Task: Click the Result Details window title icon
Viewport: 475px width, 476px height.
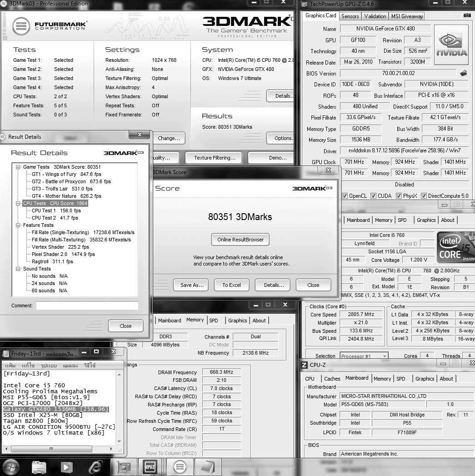Action: tap(3, 137)
